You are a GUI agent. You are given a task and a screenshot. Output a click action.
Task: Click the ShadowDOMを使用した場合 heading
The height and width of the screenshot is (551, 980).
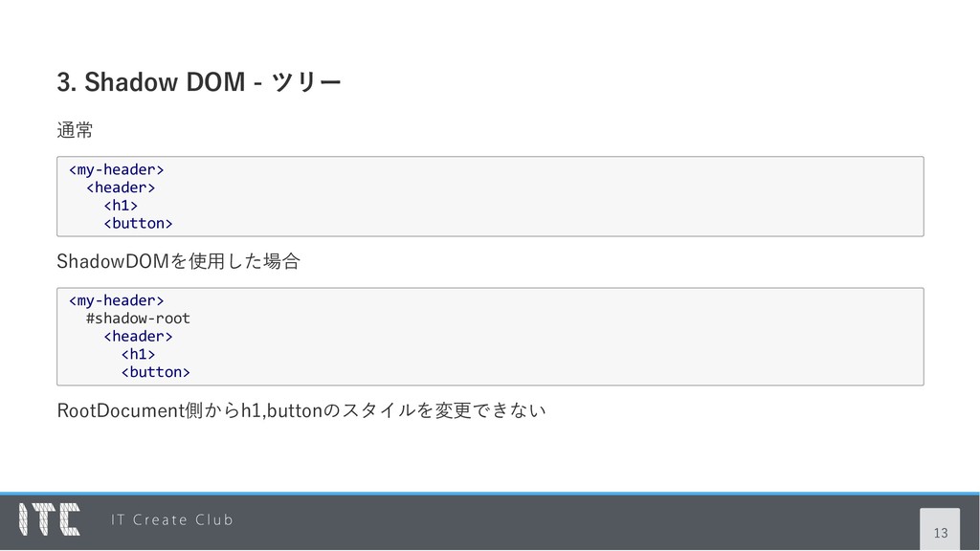tap(179, 261)
